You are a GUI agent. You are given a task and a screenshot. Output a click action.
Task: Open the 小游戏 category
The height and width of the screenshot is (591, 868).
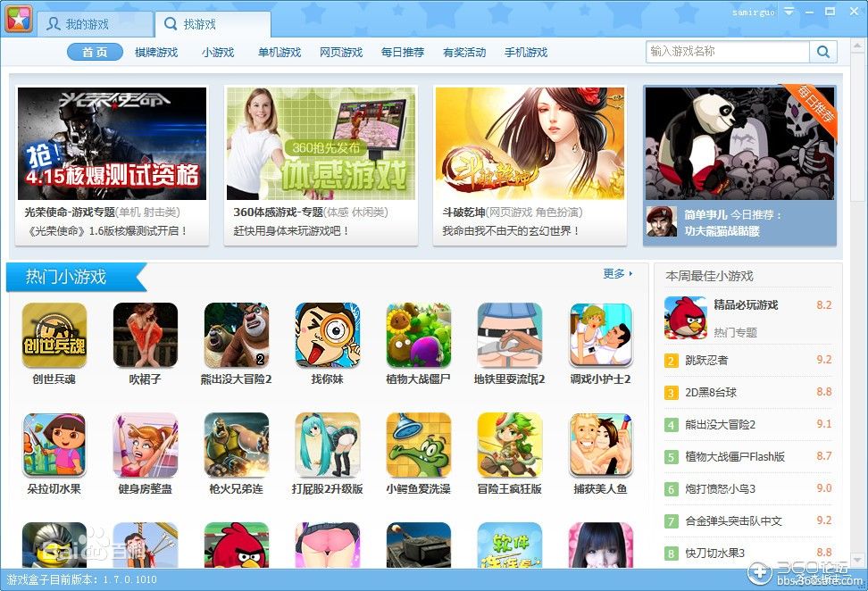(218, 52)
